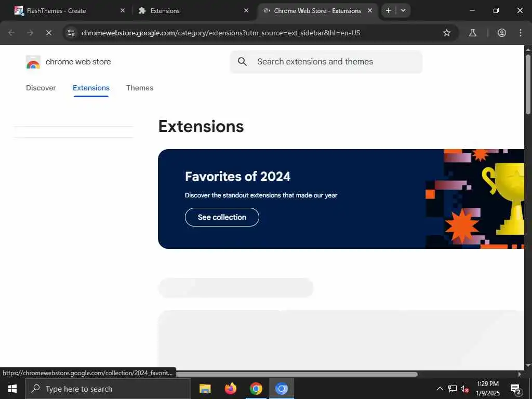The width and height of the screenshot is (532, 399).
Task: Bookmark this page with the star icon
Action: [x=446, y=33]
